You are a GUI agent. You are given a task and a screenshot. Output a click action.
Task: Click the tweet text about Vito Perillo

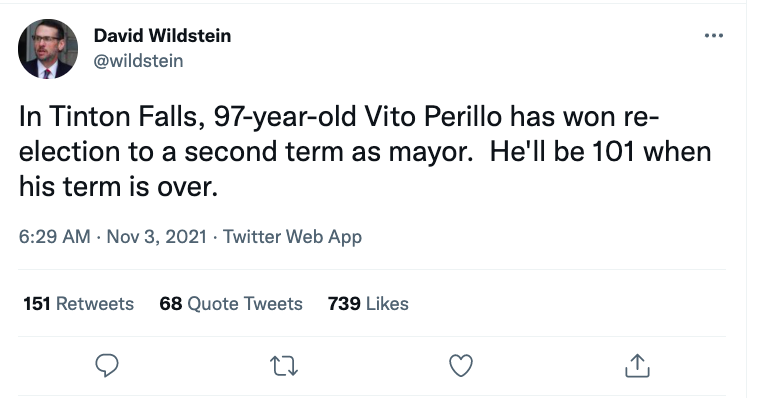coord(364,152)
